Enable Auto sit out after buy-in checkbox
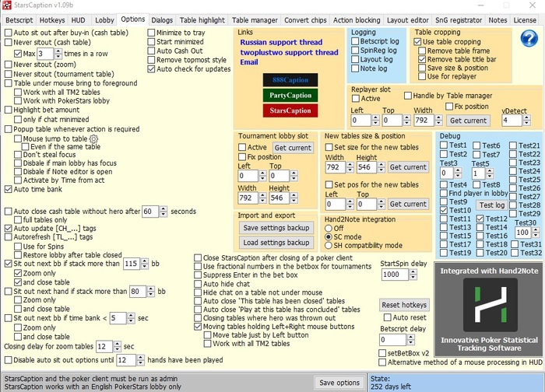Image resolution: width=545 pixels, height=392 pixels. 9,33
